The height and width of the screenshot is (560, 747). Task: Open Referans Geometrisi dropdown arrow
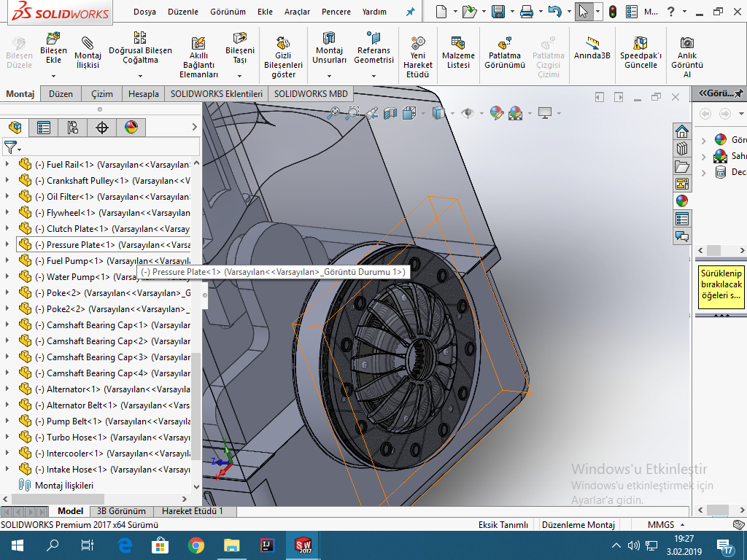(x=374, y=76)
